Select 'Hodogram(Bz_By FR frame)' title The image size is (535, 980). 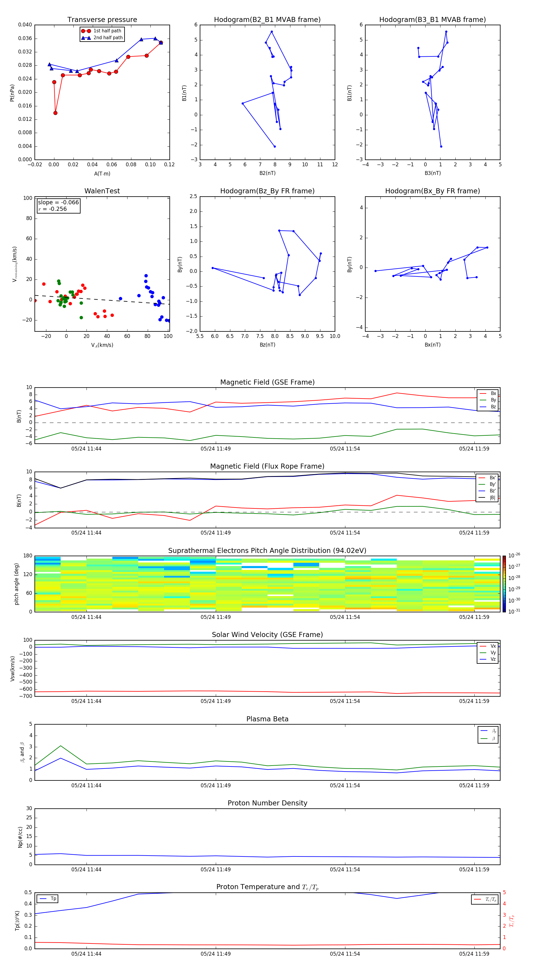[x=267, y=191]
